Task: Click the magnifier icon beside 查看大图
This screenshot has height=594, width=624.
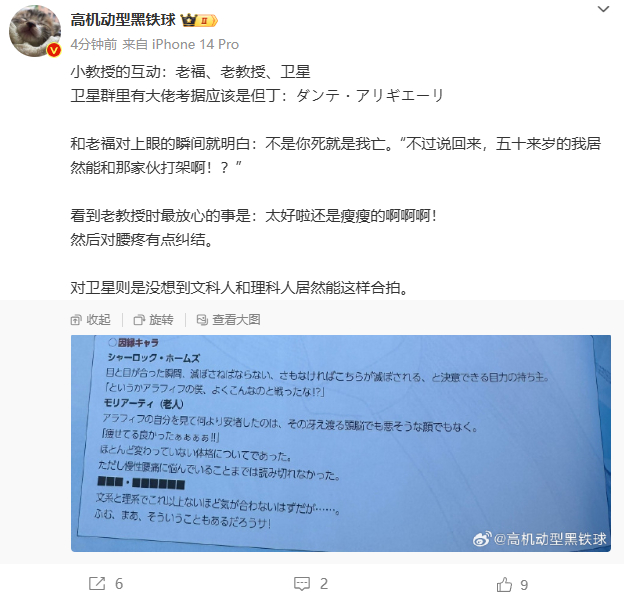Action: pos(202,320)
